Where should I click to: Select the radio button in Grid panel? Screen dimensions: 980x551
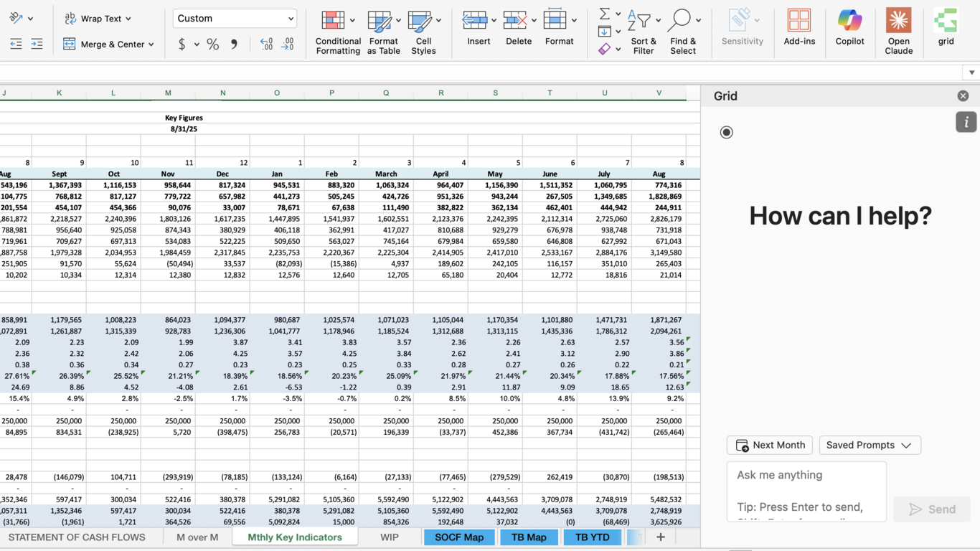click(727, 132)
